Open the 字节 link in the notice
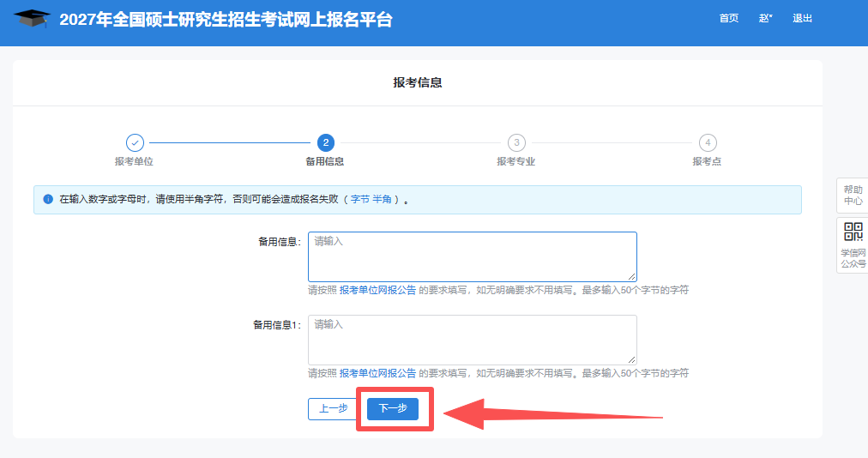868x458 pixels. point(360,199)
